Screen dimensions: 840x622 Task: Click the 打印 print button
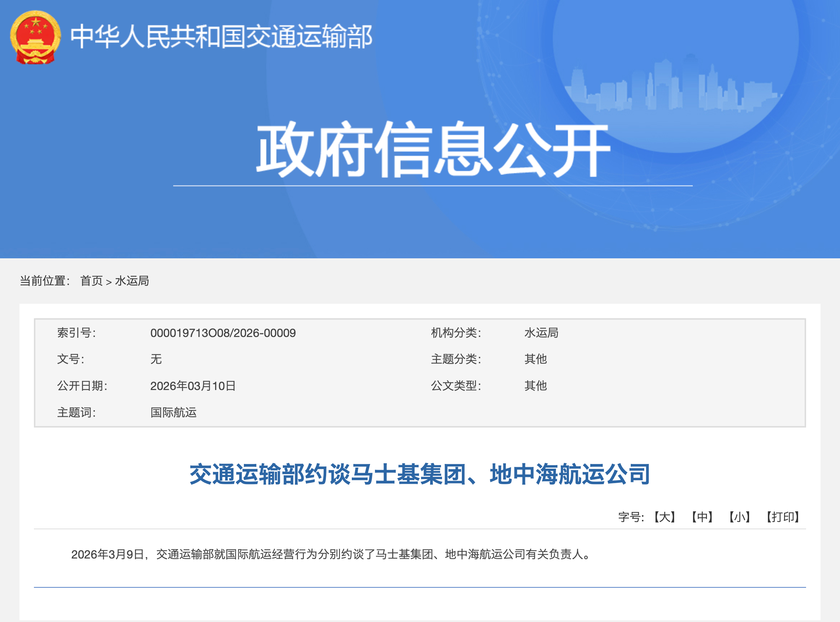783,517
